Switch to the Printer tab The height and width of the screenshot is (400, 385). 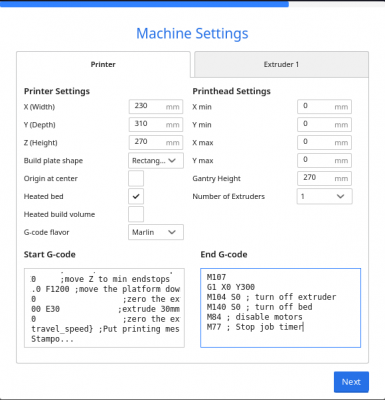pos(103,64)
